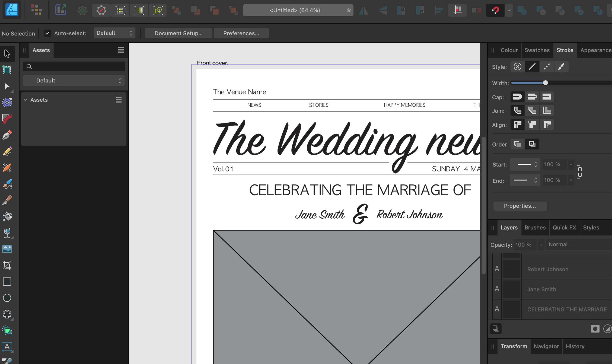Open the Start arrowhead style dropdown
The width and height of the screenshot is (612, 364).
[x=525, y=164]
